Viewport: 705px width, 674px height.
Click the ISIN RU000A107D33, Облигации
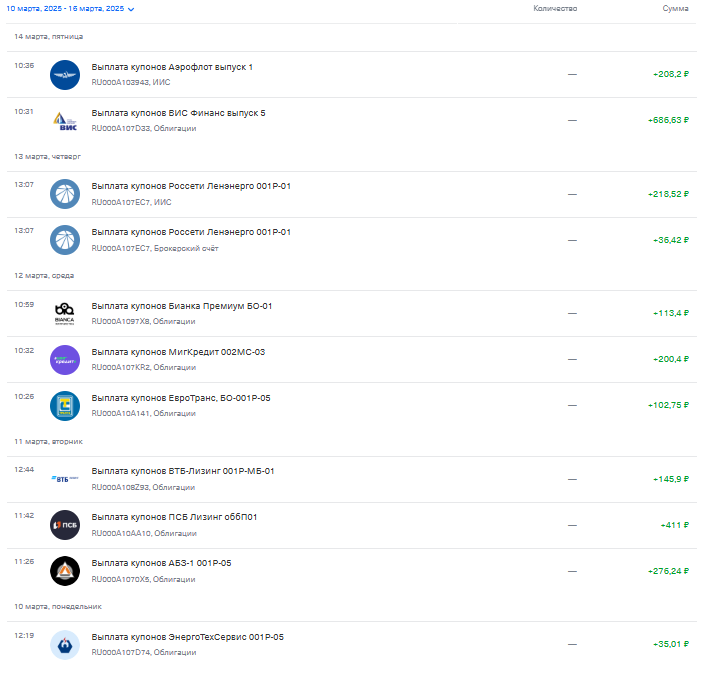(x=144, y=129)
